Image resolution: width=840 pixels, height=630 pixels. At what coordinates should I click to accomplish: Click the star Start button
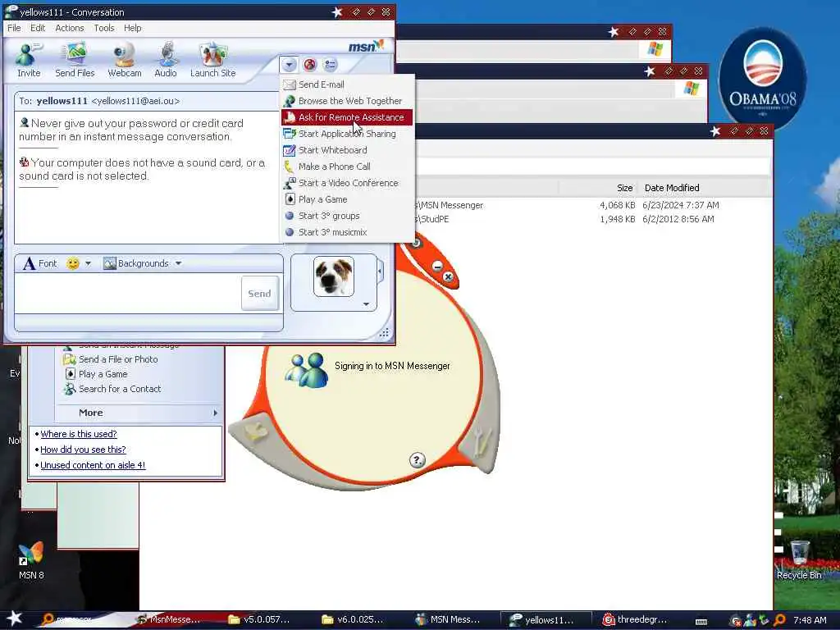[x=14, y=619]
